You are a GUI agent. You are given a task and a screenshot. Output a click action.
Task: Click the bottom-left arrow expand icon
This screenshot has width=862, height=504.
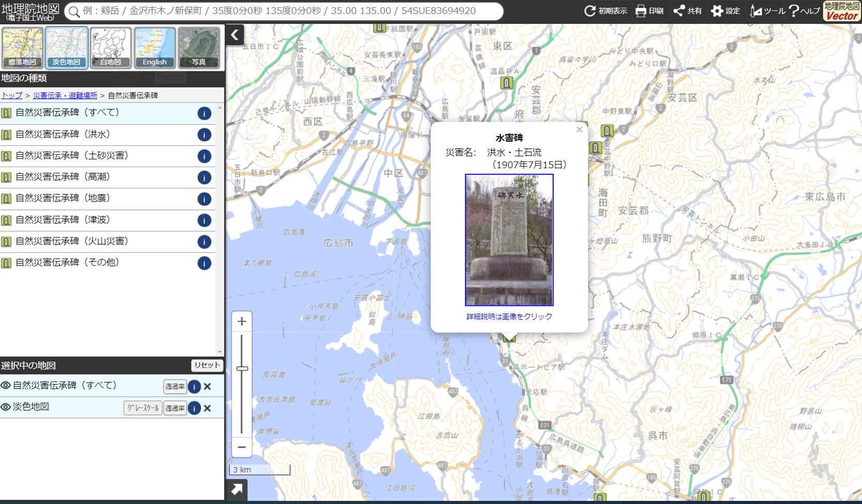click(236, 490)
